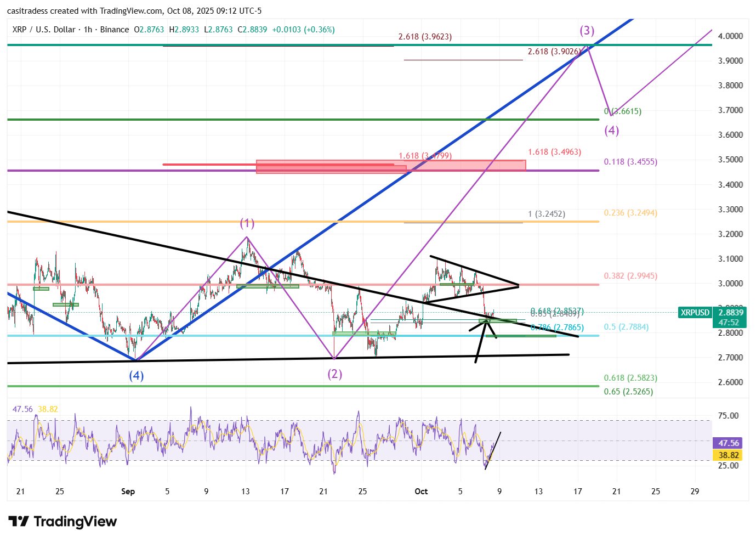The width and height of the screenshot is (756, 542).
Task: Select the purple 47.56 RSI axis tag
Action: click(729, 443)
